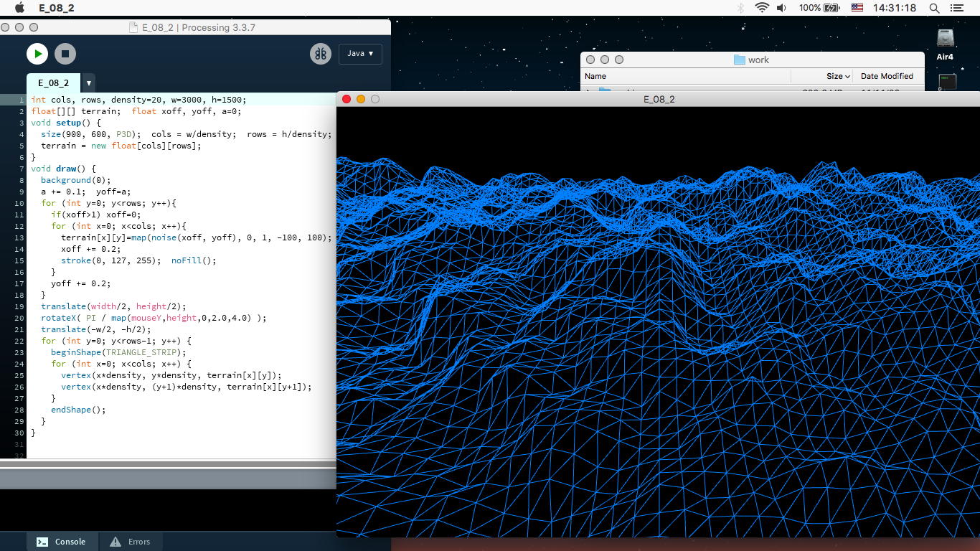Sort Finder list by Date Modified
The width and height of the screenshot is (980, 551).
coord(887,76)
